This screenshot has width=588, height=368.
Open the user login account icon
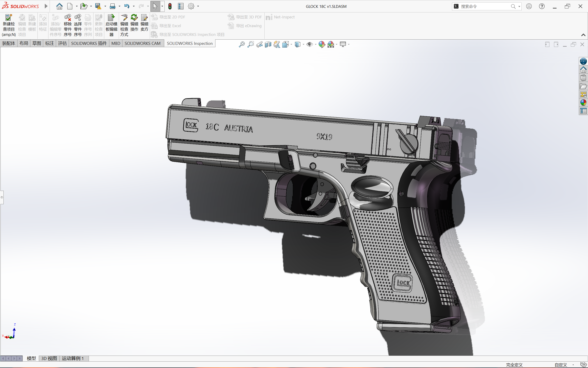tap(529, 6)
